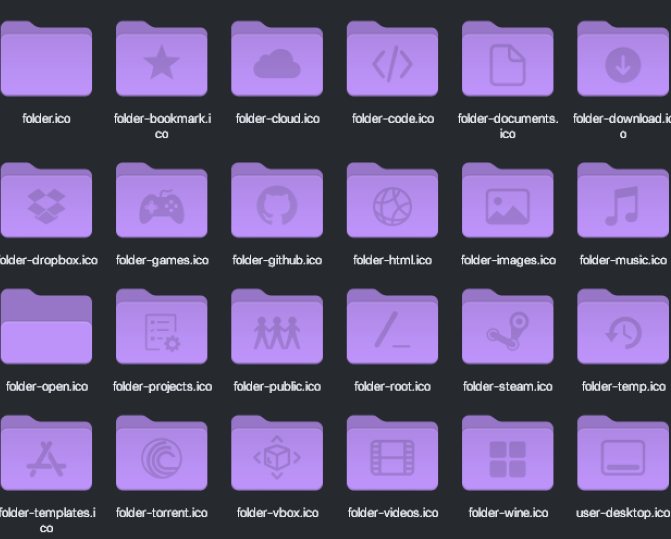Select the folder-bookmark.ico star icon
This screenshot has height=539, width=671.
pyautogui.click(x=162, y=64)
